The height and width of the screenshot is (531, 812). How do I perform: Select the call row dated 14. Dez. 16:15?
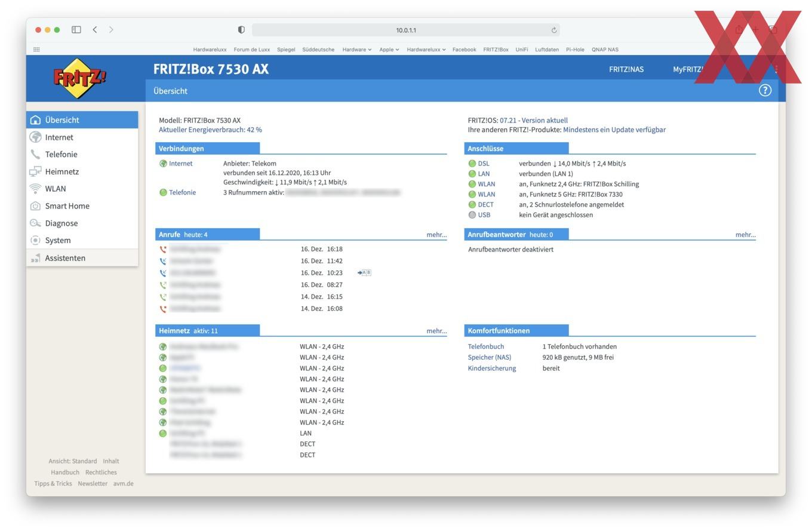click(302, 297)
